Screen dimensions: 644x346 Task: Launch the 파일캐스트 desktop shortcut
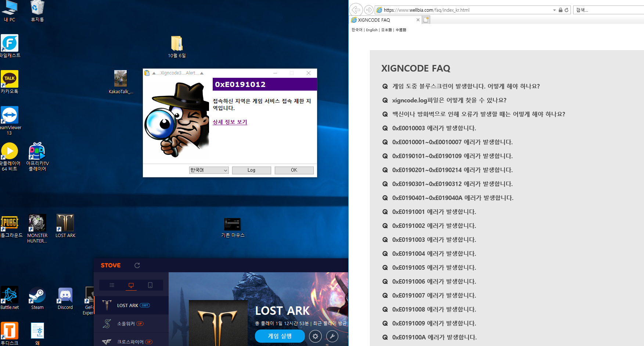pos(10,46)
